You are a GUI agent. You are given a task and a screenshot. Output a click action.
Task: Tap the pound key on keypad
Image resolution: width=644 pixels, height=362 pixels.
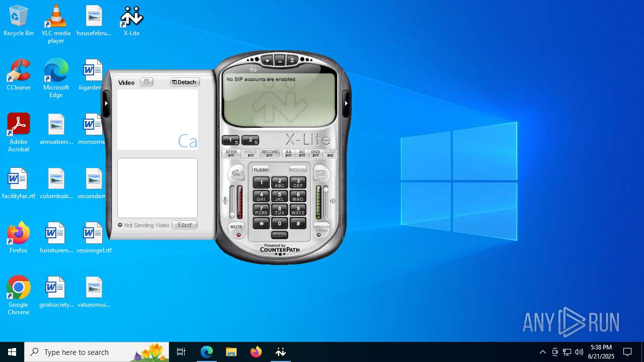pyautogui.click(x=298, y=223)
